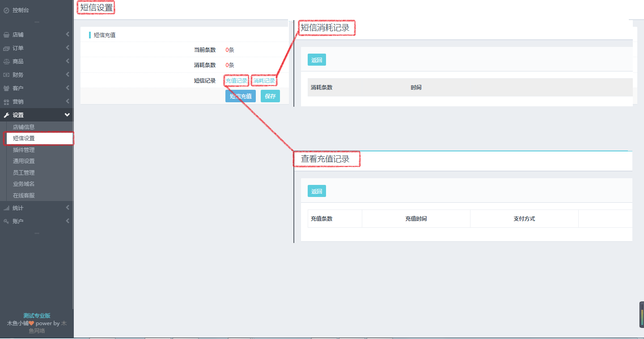Screen dimensions: 644x339
Task: Click the 保存 button
Action: click(270, 96)
